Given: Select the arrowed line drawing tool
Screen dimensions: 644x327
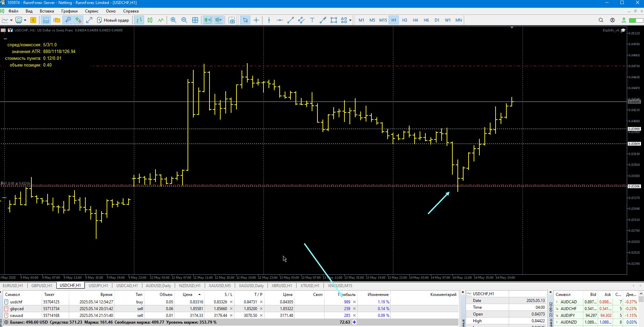Looking at the screenshot, I should 323,20.
